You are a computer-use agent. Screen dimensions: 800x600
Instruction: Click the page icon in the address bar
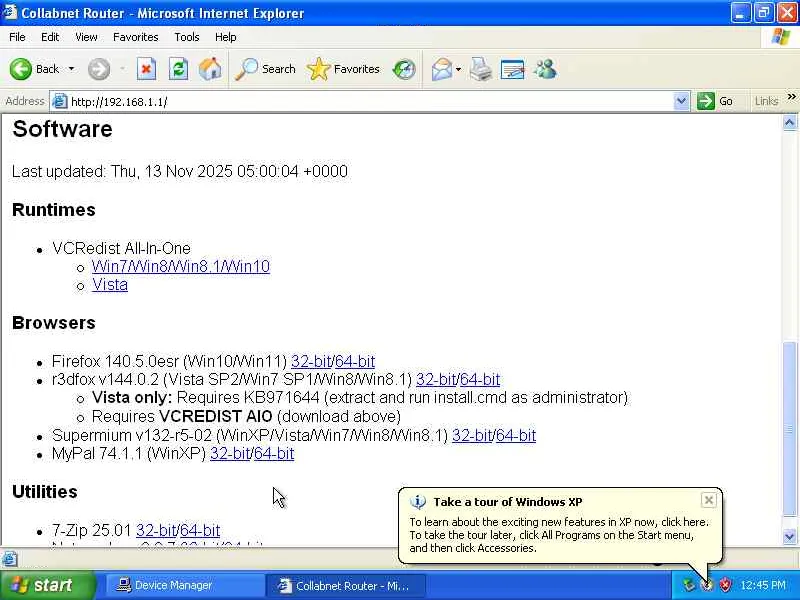(60, 102)
